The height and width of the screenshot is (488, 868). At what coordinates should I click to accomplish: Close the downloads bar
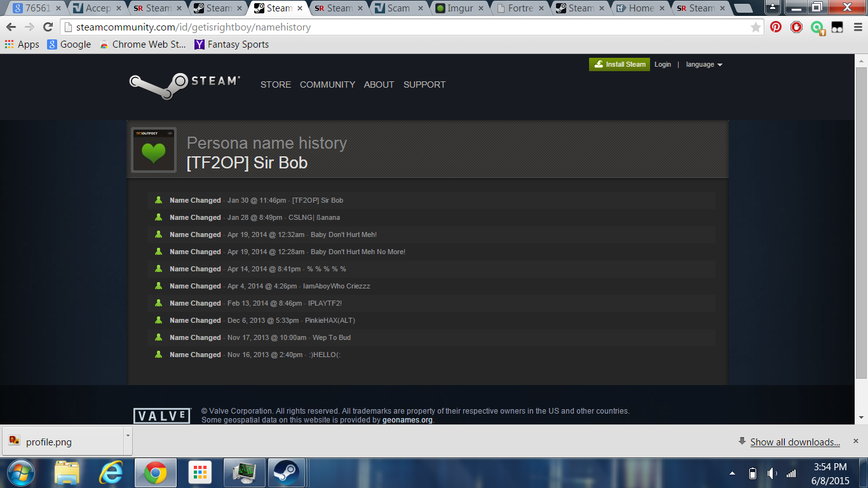855,441
